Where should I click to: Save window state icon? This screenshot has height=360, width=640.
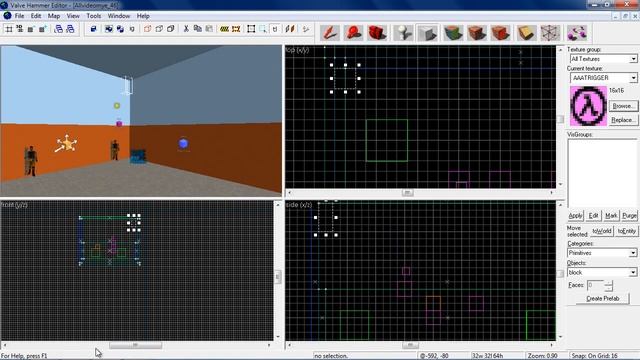[70, 29]
